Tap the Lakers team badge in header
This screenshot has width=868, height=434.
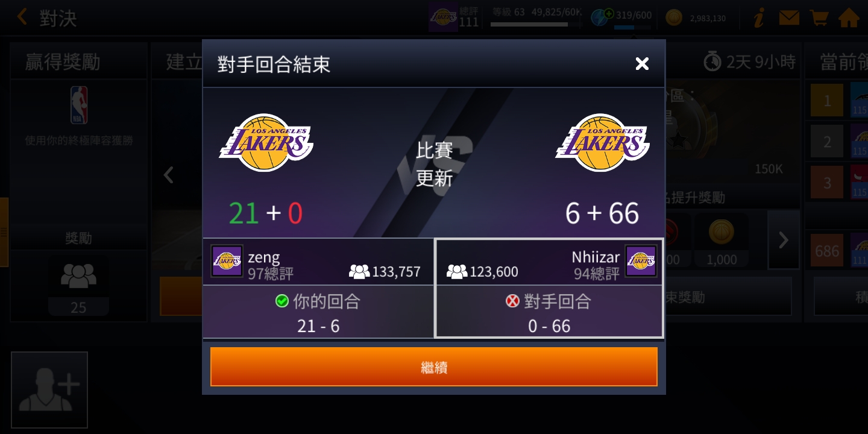click(443, 17)
